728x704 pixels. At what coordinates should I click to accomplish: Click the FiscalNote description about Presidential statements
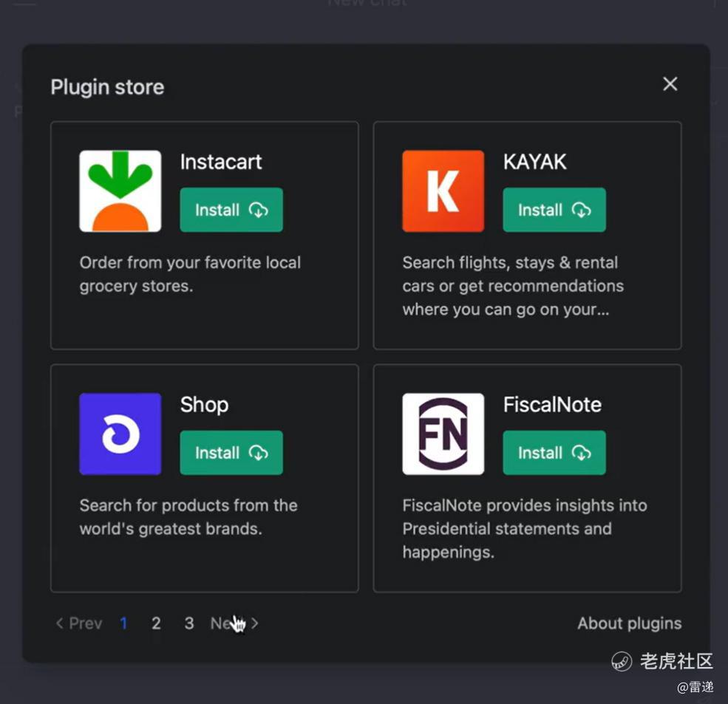[x=525, y=529]
